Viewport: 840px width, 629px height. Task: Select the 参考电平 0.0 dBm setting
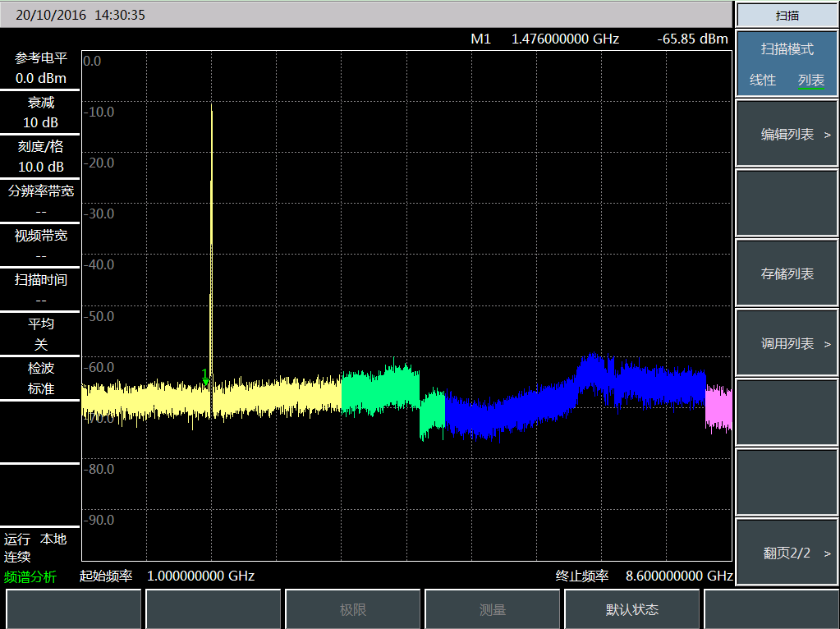click(x=40, y=69)
